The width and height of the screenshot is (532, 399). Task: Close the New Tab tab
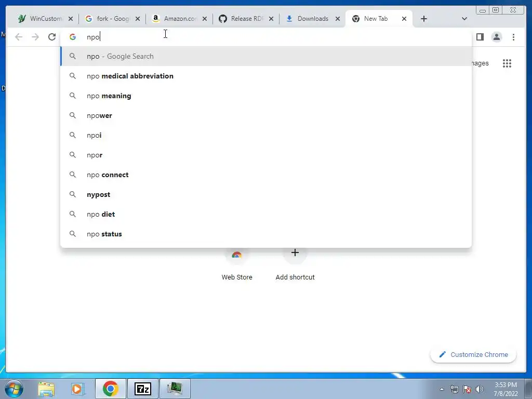(x=404, y=19)
